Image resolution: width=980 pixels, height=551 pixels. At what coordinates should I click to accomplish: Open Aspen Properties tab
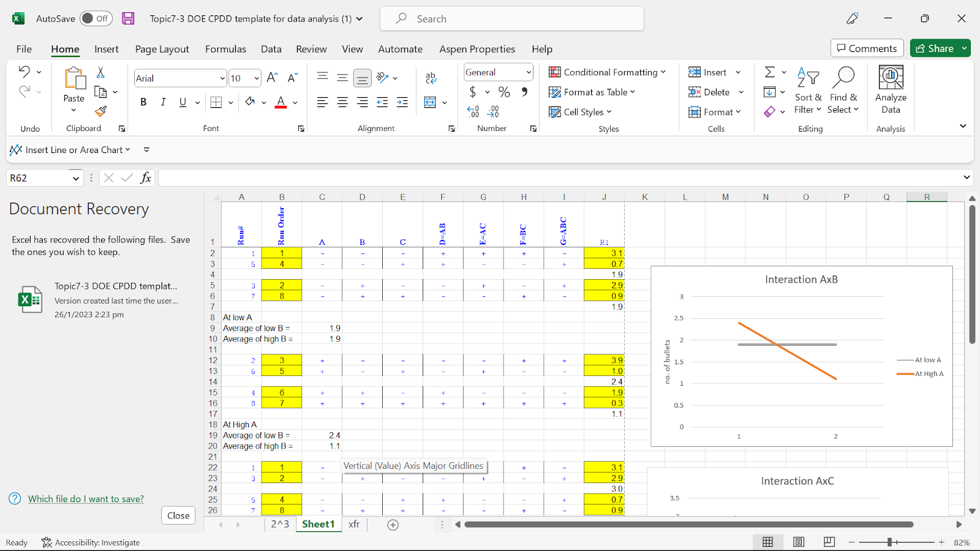point(477,49)
